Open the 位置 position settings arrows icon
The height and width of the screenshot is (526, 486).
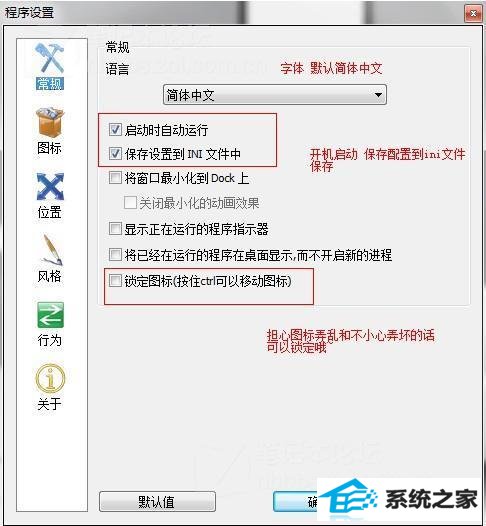tap(50, 187)
